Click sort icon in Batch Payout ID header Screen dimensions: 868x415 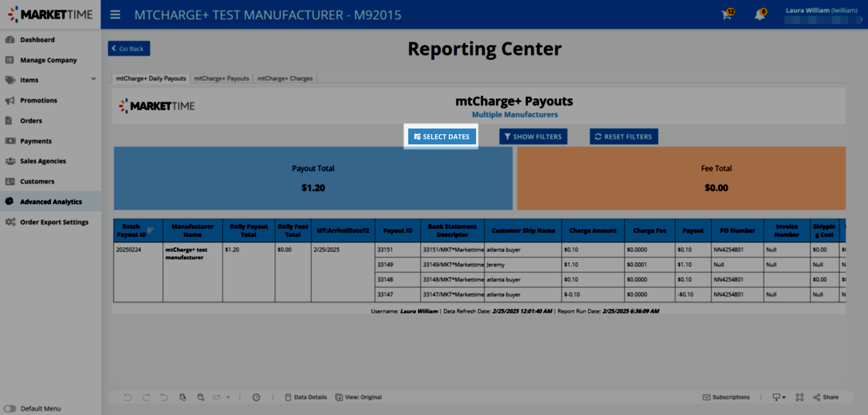coord(151,230)
